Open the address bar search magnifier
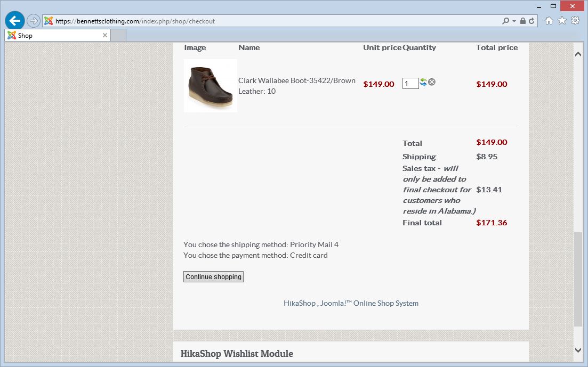Image resolution: width=588 pixels, height=367 pixels. click(x=506, y=21)
